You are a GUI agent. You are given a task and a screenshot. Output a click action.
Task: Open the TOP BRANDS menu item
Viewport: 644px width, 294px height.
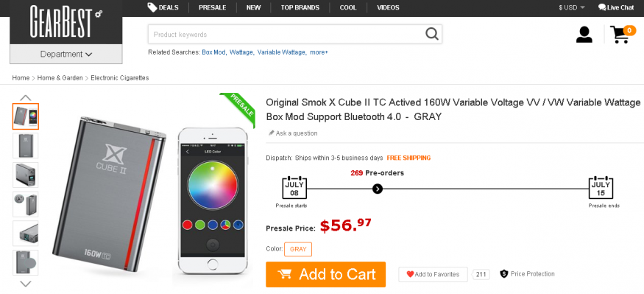point(300,7)
